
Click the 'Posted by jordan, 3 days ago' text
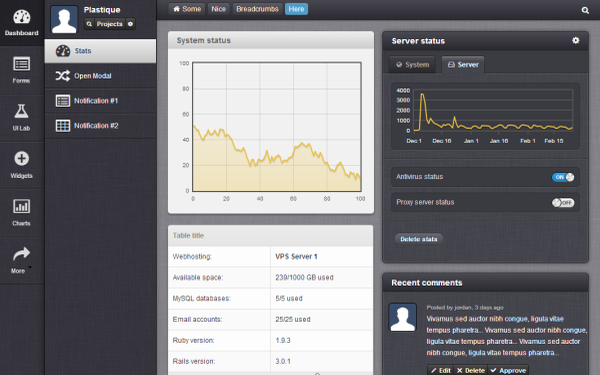465,307
